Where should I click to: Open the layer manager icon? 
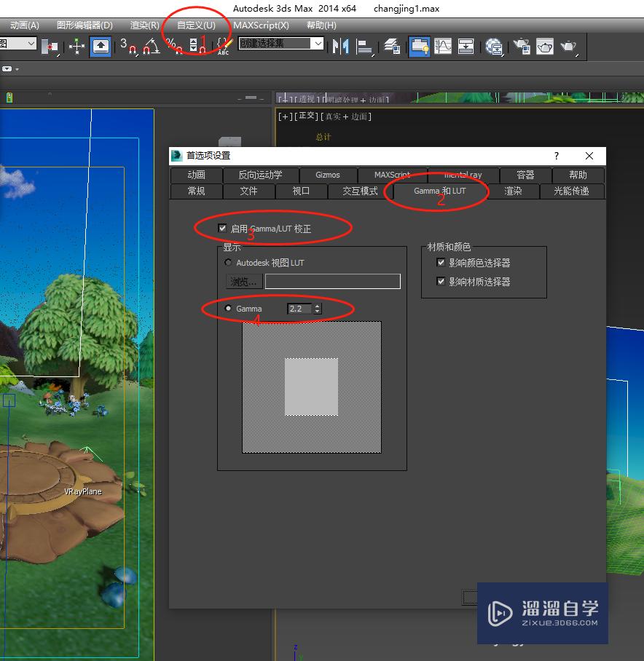392,46
